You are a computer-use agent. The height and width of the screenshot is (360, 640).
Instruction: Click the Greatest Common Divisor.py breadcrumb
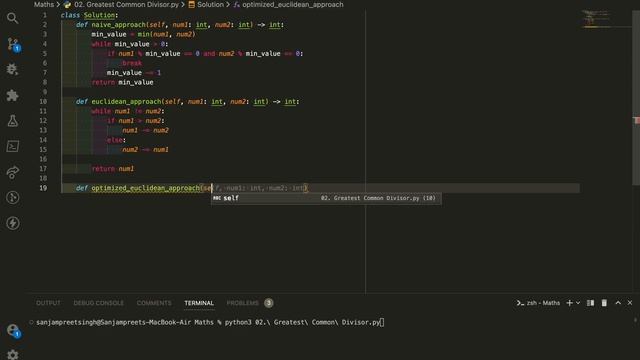click(122, 4)
